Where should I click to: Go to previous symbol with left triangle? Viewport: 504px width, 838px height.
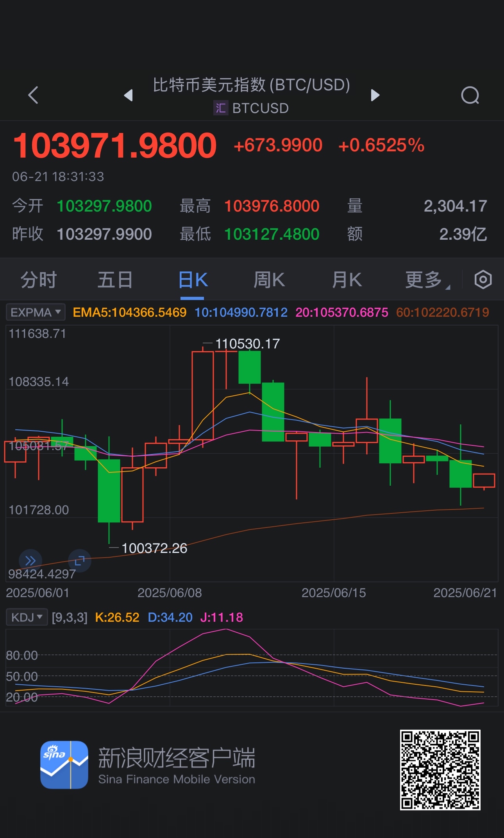[128, 95]
